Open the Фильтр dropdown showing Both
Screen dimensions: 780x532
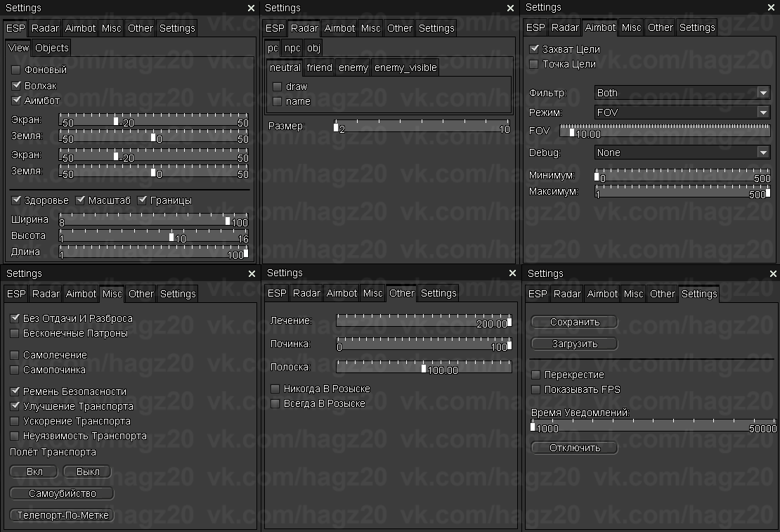(x=682, y=93)
